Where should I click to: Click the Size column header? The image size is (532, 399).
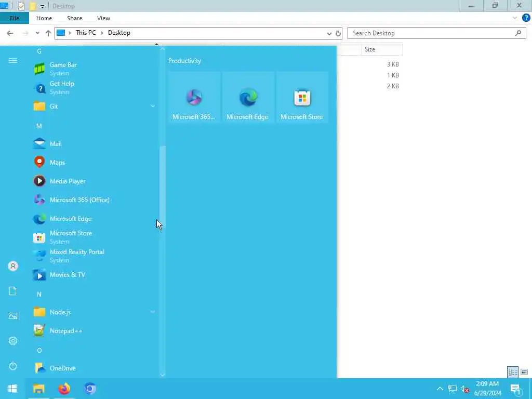pos(381,49)
